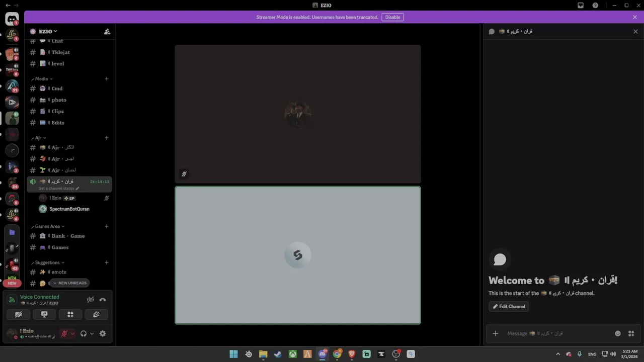Create channel in Ajr category
This screenshot has height=362, width=644.
(107, 138)
